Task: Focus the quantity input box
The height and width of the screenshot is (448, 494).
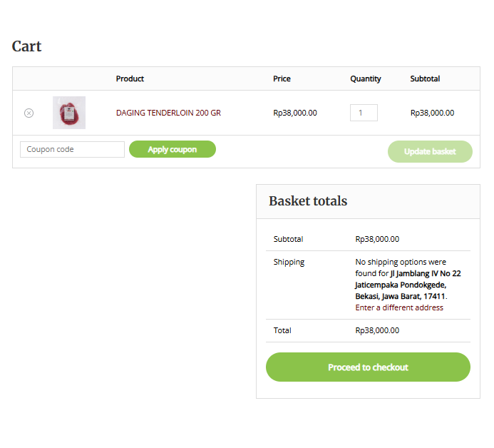Action: click(364, 113)
